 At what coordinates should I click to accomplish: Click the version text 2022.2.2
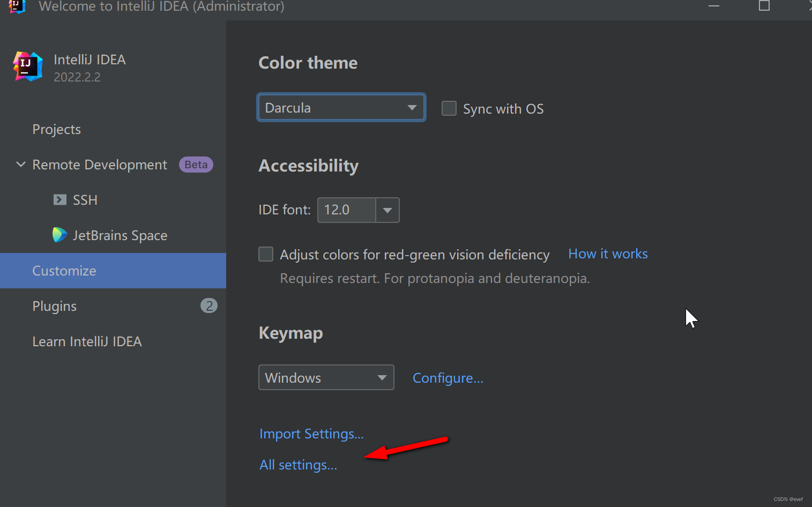pyautogui.click(x=77, y=77)
